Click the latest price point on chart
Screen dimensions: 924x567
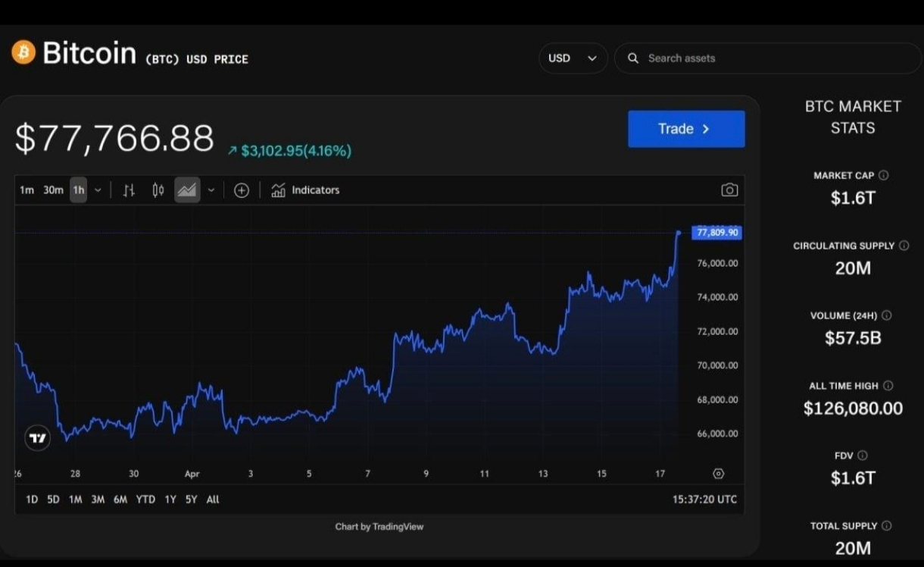(x=679, y=232)
